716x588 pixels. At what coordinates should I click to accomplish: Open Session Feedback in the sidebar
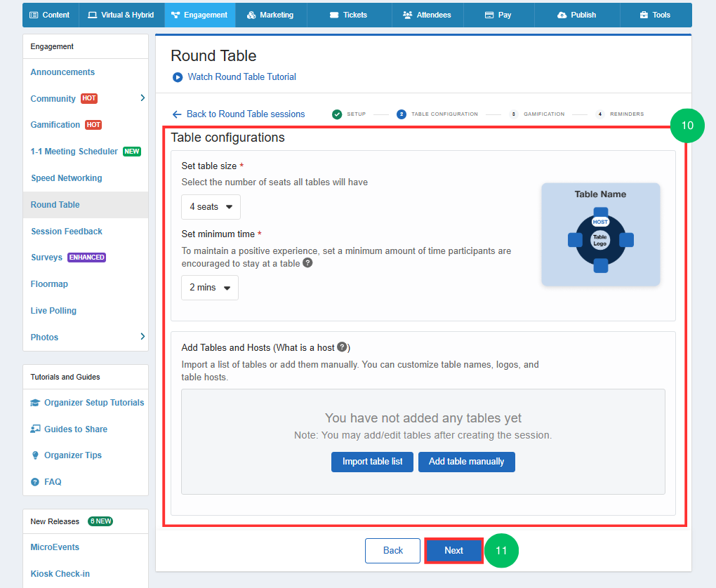click(66, 231)
